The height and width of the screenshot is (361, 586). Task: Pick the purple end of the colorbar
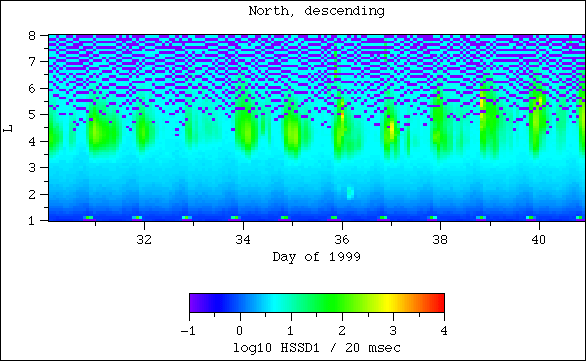pos(194,303)
